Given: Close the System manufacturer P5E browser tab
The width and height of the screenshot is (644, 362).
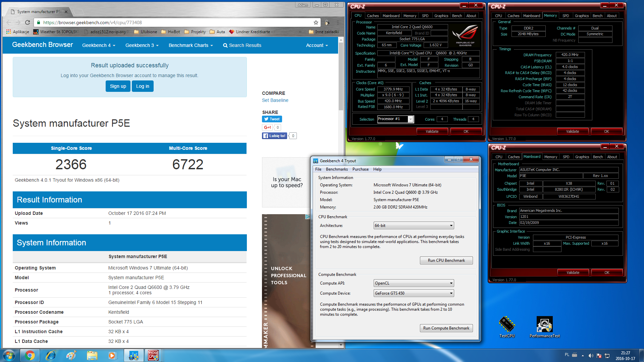Looking at the screenshot, I should tap(66, 12).
